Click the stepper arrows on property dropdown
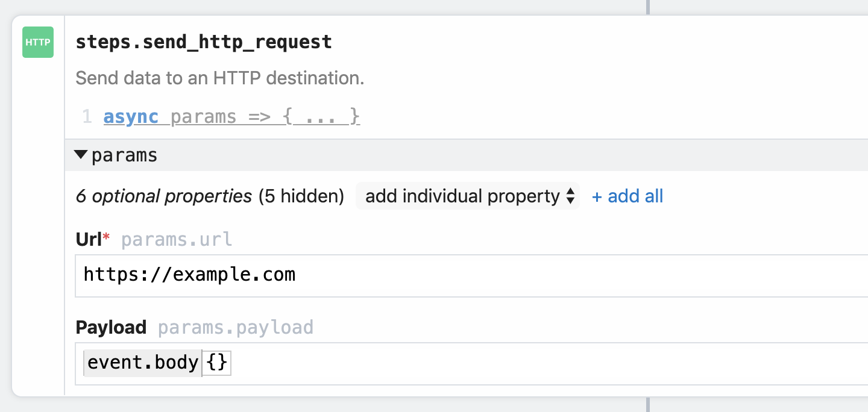Image resolution: width=868 pixels, height=412 pixels. point(570,196)
